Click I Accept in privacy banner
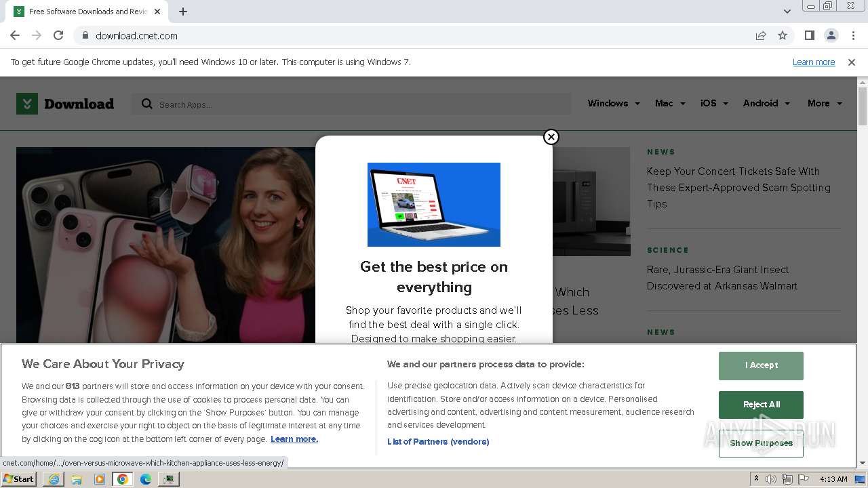The height and width of the screenshot is (488, 868). pos(761,365)
